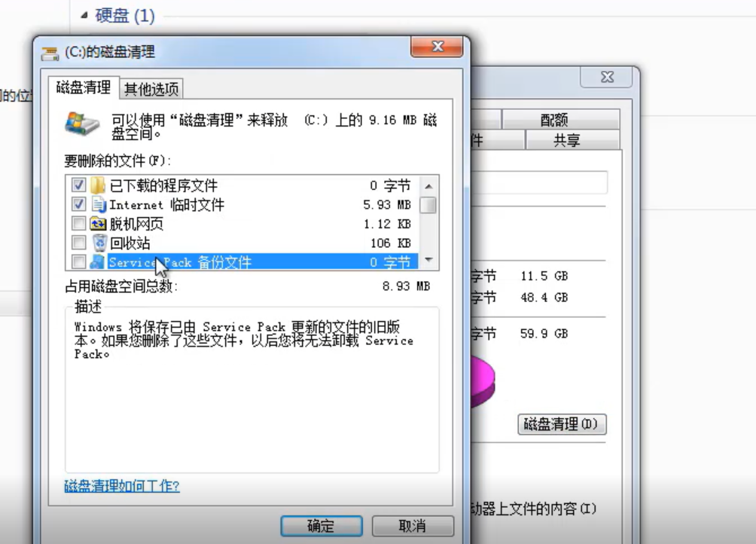
Task: Check the Service Pack 备份文件 checkbox
Action: pos(78,262)
